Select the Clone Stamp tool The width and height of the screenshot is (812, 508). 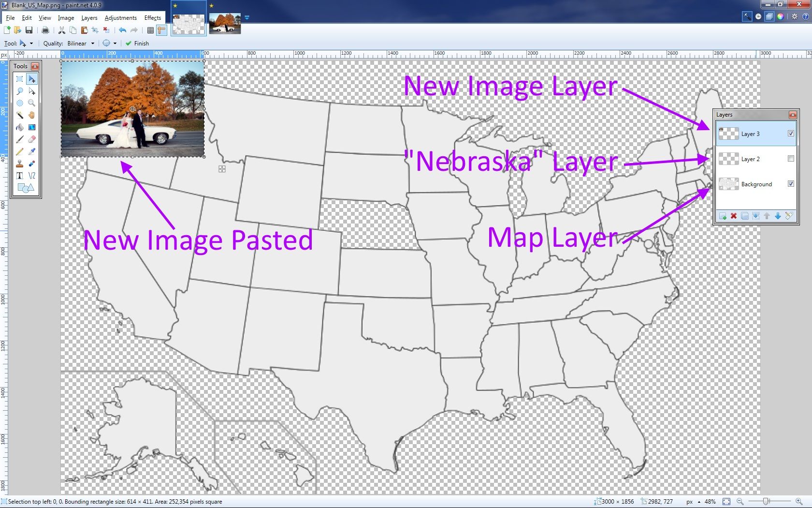click(19, 164)
